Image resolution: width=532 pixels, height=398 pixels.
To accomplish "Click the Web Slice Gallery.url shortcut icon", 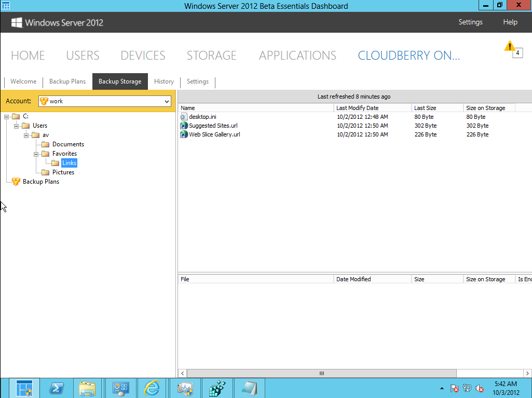I will click(184, 134).
